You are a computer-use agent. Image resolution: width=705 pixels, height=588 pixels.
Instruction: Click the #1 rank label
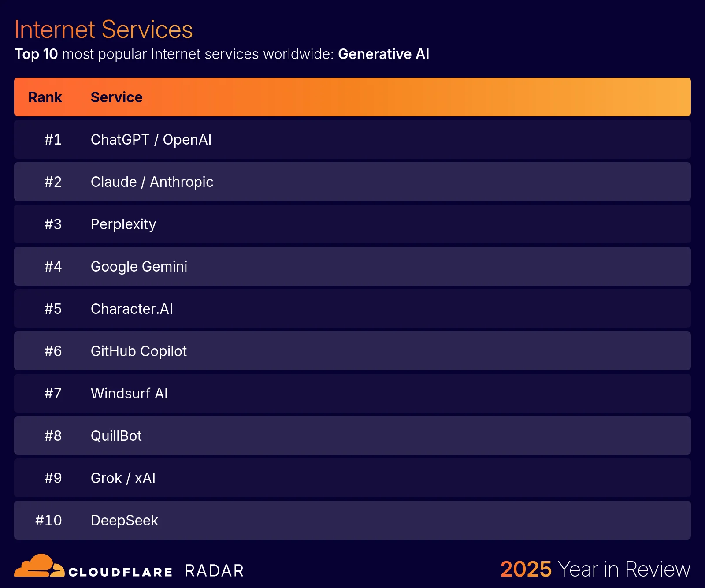[x=52, y=139]
